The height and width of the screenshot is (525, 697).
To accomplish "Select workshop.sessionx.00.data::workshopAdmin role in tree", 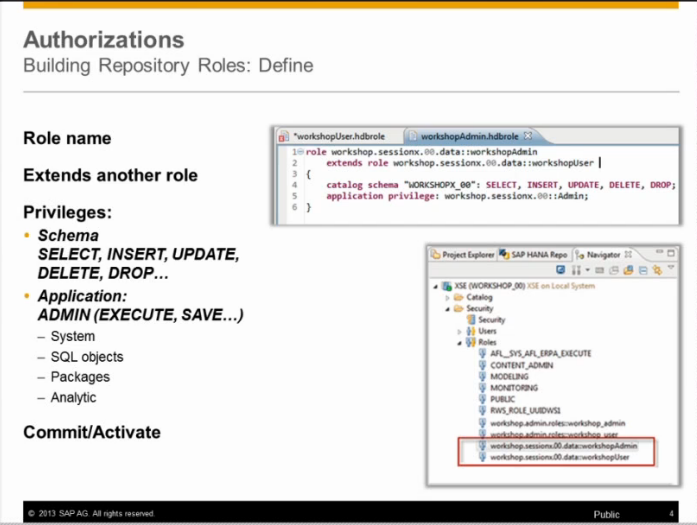I will 564,446.
